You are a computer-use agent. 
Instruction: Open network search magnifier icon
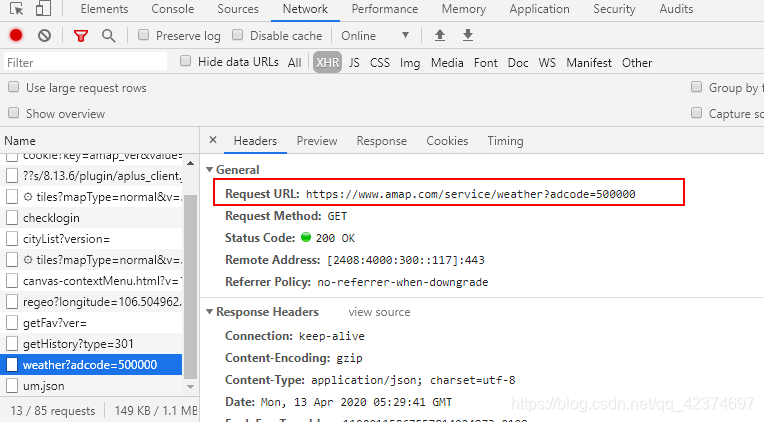point(109,36)
